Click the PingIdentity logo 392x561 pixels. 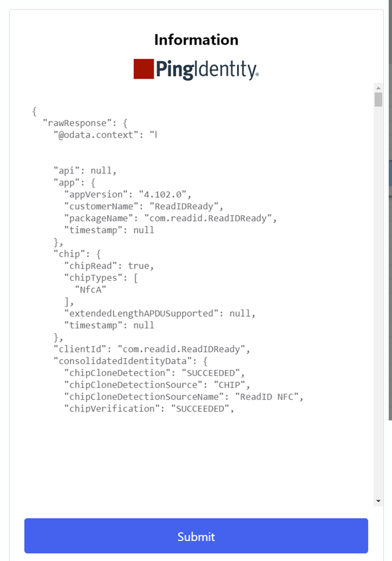pyautogui.click(x=196, y=69)
